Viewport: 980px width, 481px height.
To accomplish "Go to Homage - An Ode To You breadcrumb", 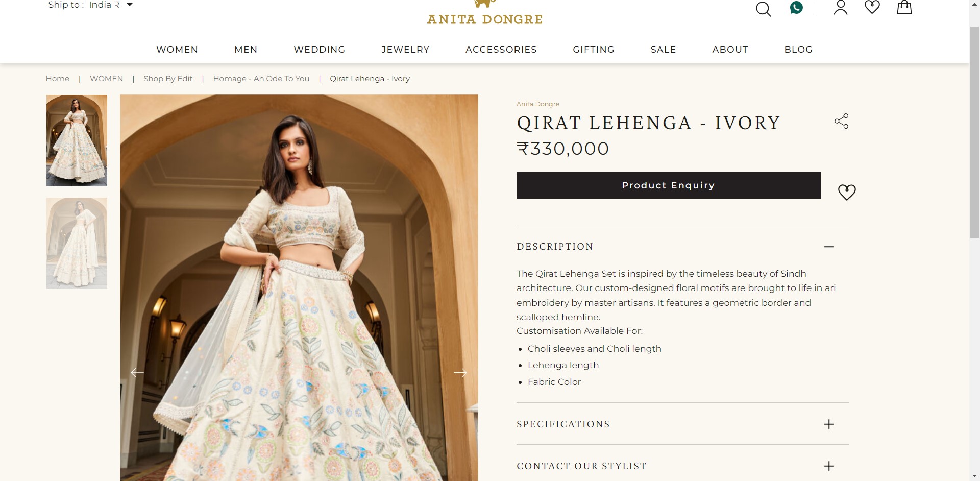I will [x=261, y=79].
